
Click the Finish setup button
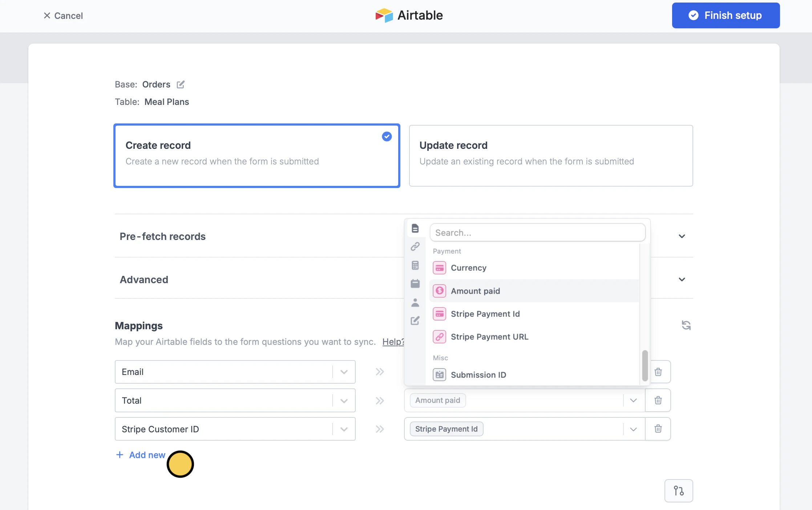click(x=726, y=16)
